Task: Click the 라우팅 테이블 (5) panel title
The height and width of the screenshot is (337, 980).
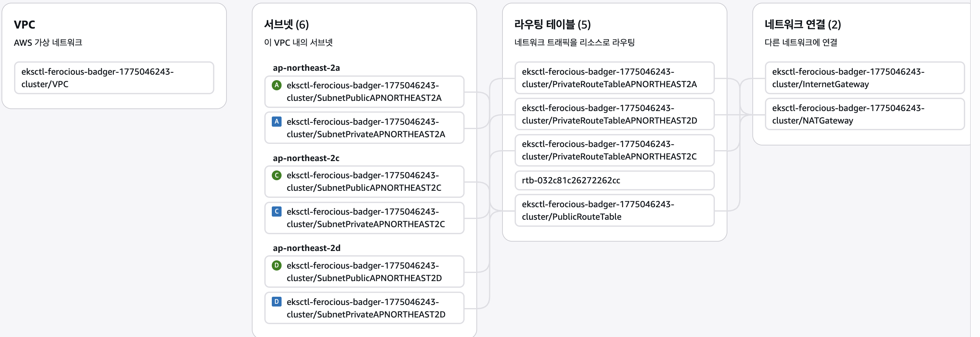Action: 552,24
